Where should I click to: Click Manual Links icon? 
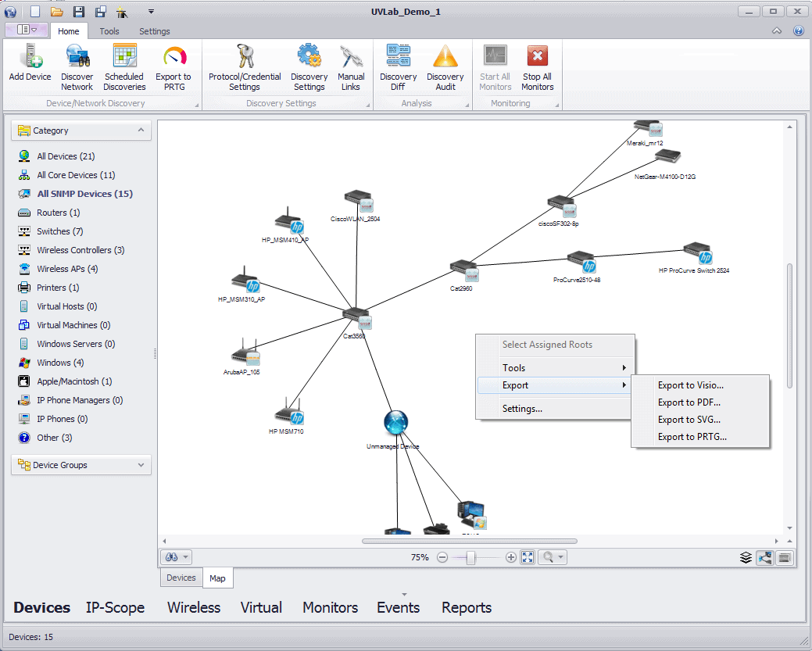pyautogui.click(x=351, y=56)
